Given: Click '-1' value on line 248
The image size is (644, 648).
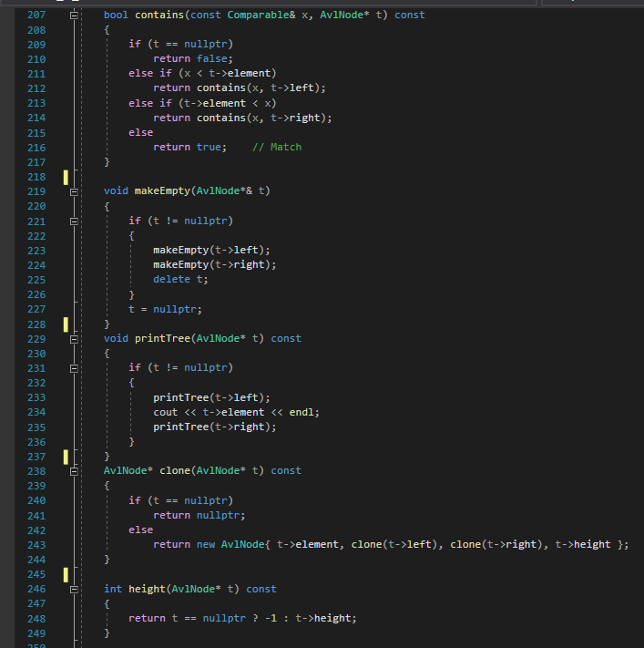Looking at the screenshot, I should point(271,619).
